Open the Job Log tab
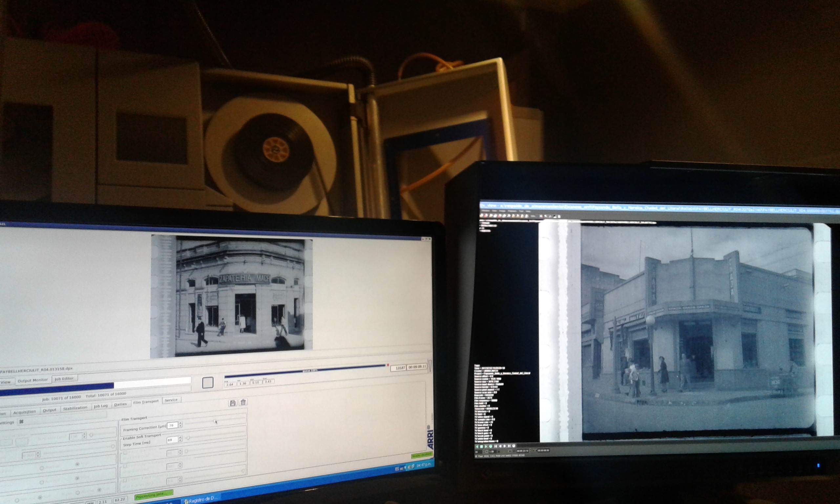 click(x=100, y=406)
